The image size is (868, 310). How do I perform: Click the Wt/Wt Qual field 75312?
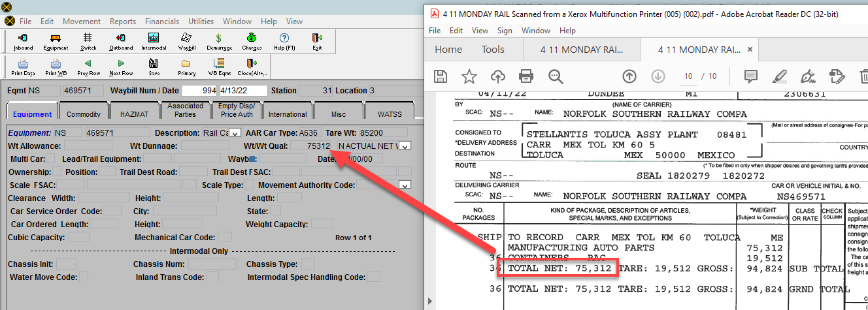(x=311, y=146)
